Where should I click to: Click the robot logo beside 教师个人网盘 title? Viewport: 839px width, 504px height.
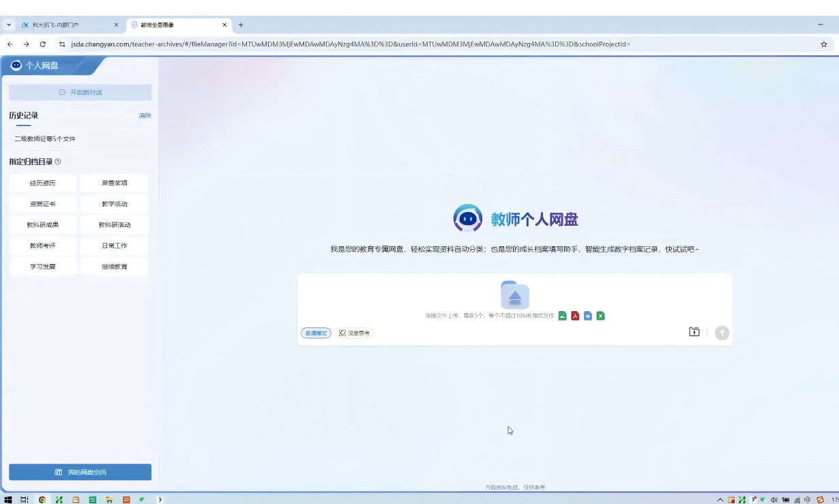468,218
